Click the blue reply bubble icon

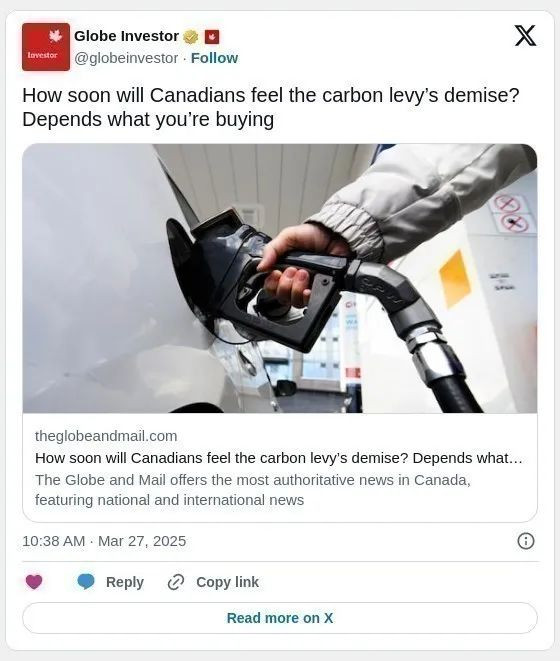coord(86,582)
